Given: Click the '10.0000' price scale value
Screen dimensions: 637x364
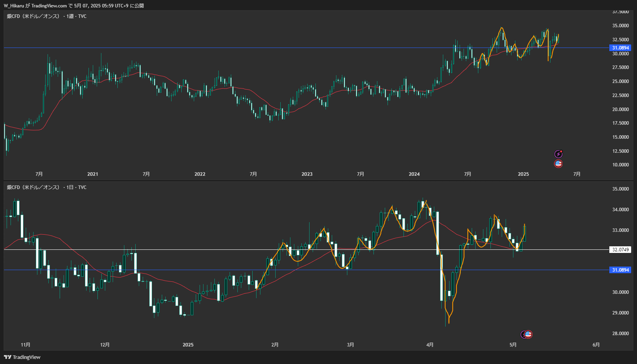Looking at the screenshot, I should coord(621,165).
